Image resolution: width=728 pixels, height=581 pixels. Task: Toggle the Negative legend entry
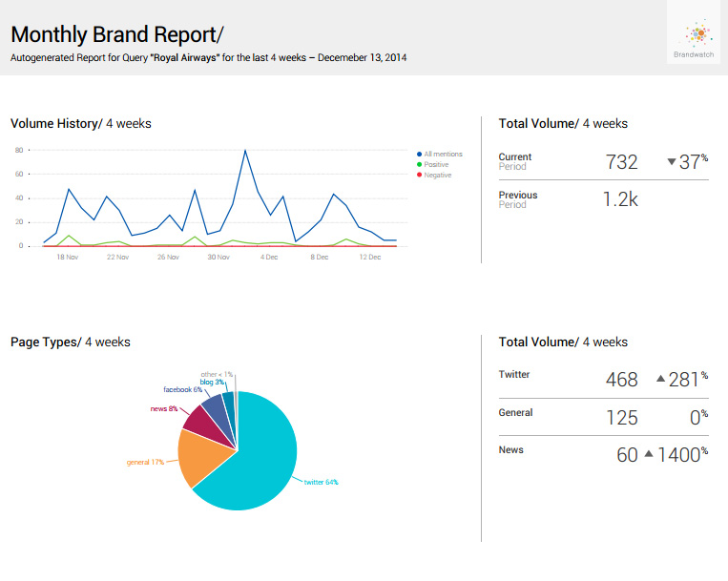coord(434,175)
